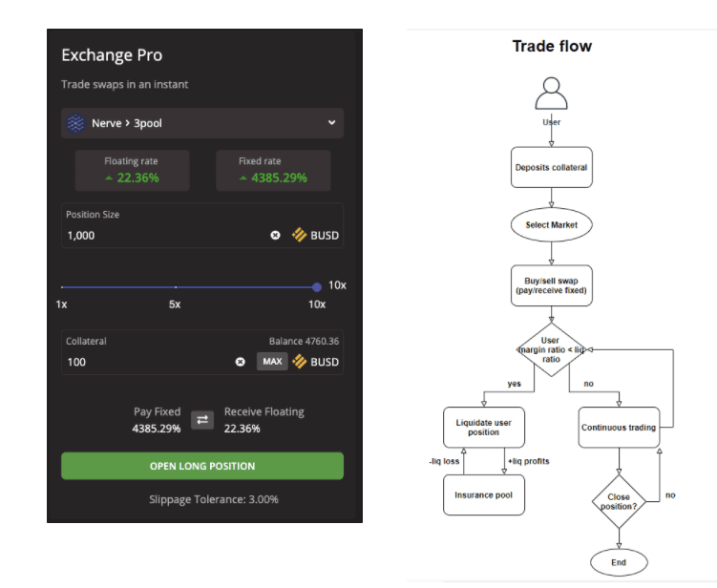Screen dimensions: 717x588
Task: Click the BUSD icon beside Position Size
Action: (299, 235)
